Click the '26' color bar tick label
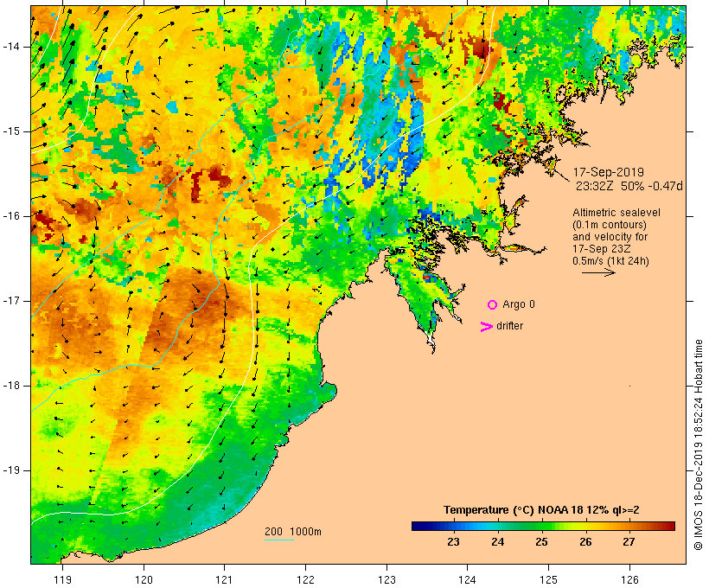Viewport: 709px width, 588px height. (x=585, y=542)
